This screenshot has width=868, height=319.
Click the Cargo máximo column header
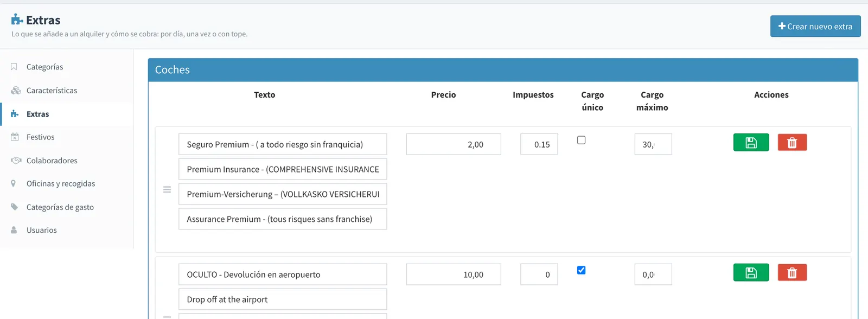pyautogui.click(x=652, y=101)
